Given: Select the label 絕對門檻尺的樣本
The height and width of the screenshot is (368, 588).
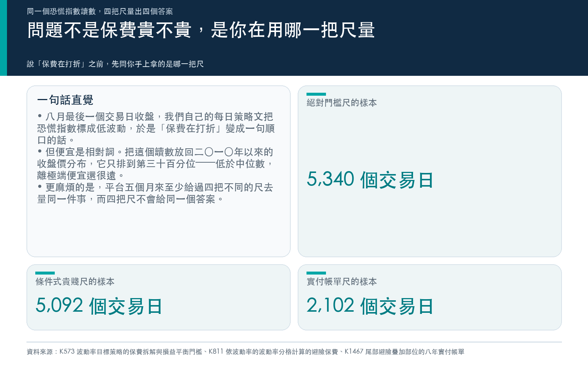Looking at the screenshot, I should coord(342,103).
